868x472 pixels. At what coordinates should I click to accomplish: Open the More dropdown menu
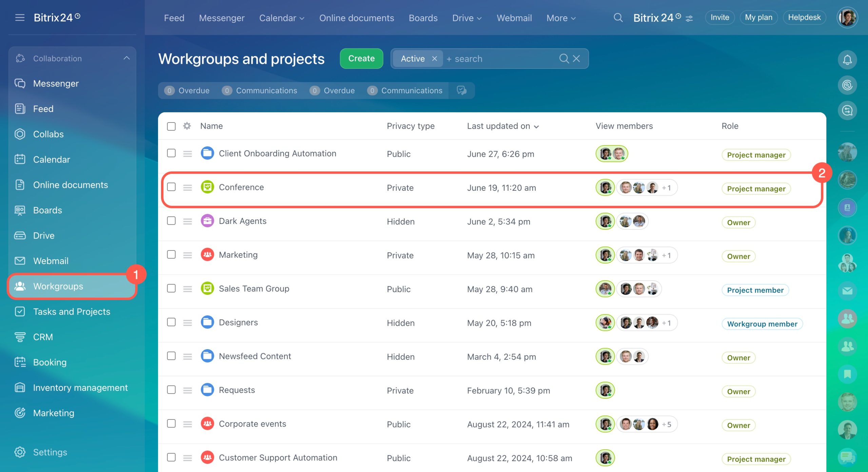[x=560, y=18]
